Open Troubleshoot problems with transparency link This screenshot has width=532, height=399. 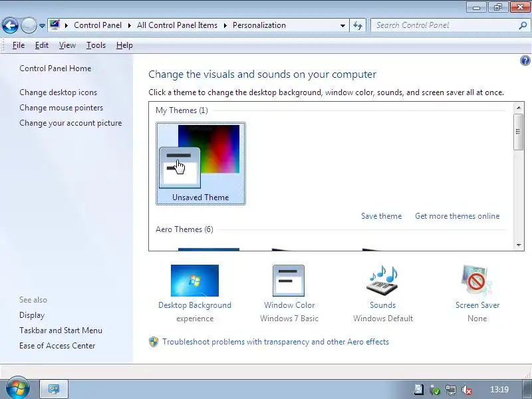[x=275, y=342]
